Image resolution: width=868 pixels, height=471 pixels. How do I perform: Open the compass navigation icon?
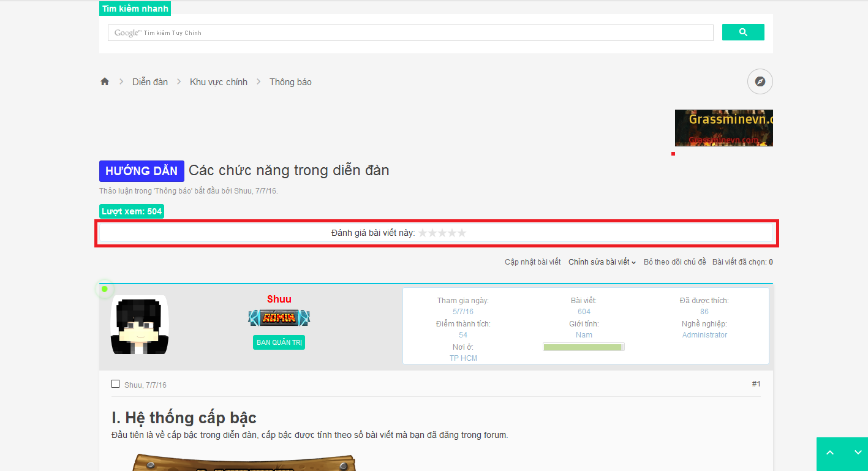(x=760, y=81)
